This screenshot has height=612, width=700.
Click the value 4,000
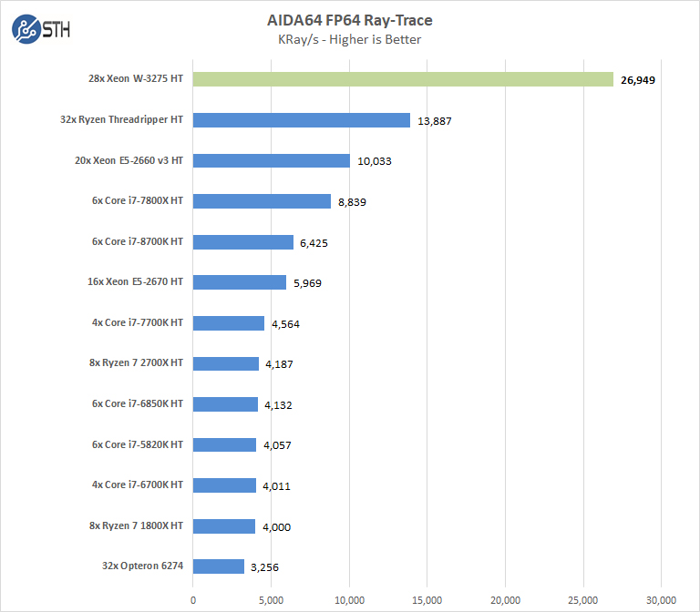click(277, 527)
